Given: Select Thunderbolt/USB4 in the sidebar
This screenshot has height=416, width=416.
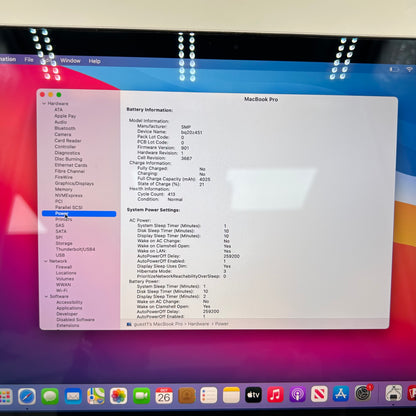Looking at the screenshot, I should (75, 249).
